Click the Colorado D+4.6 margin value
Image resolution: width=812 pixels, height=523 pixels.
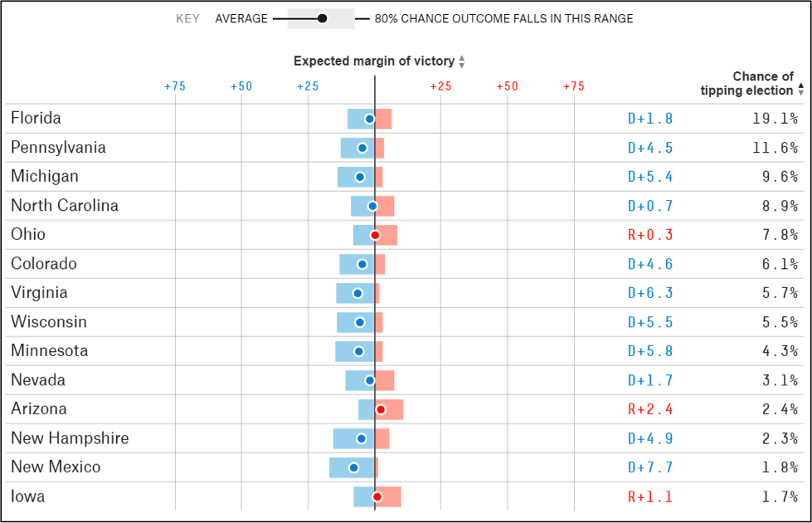[650, 264]
